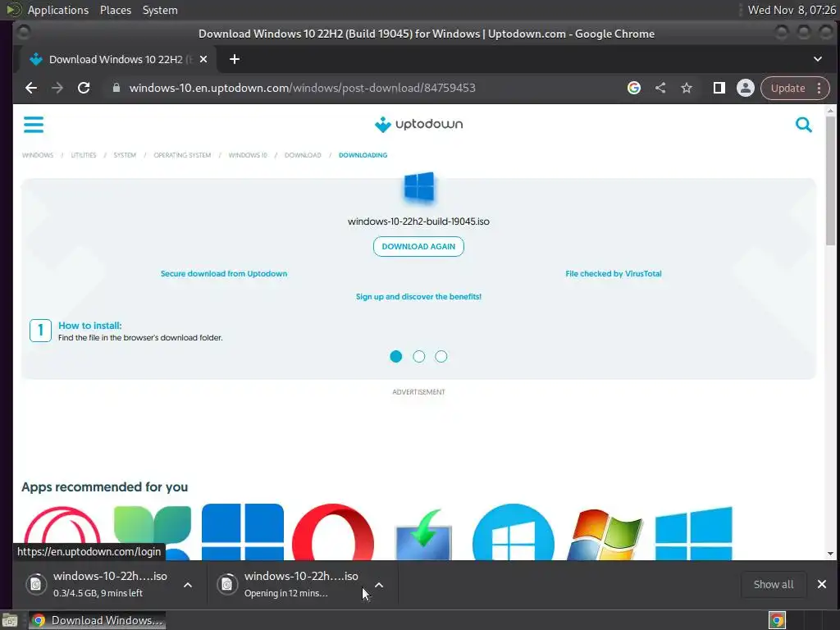Click the page vertical scrollbar thumb
Image resolution: width=840 pixels, height=630 pixels.
(830, 180)
